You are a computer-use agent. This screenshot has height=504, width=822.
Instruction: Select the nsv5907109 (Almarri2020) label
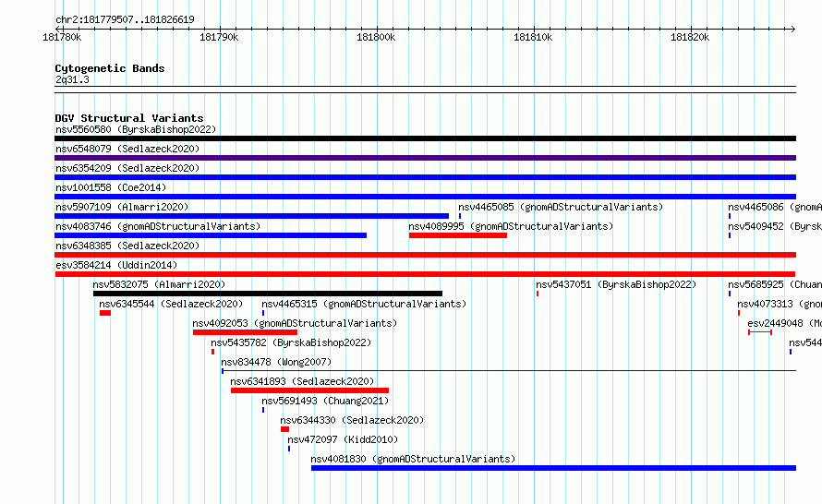pos(122,207)
